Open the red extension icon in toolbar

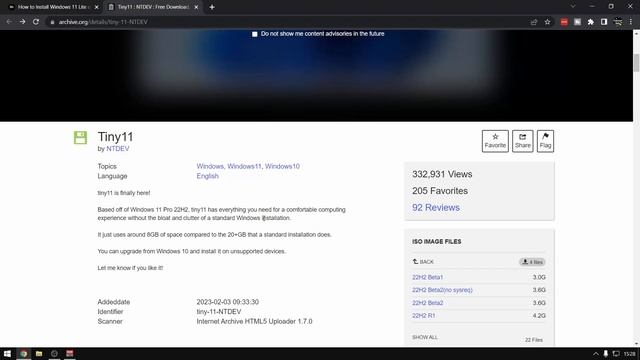(564, 22)
